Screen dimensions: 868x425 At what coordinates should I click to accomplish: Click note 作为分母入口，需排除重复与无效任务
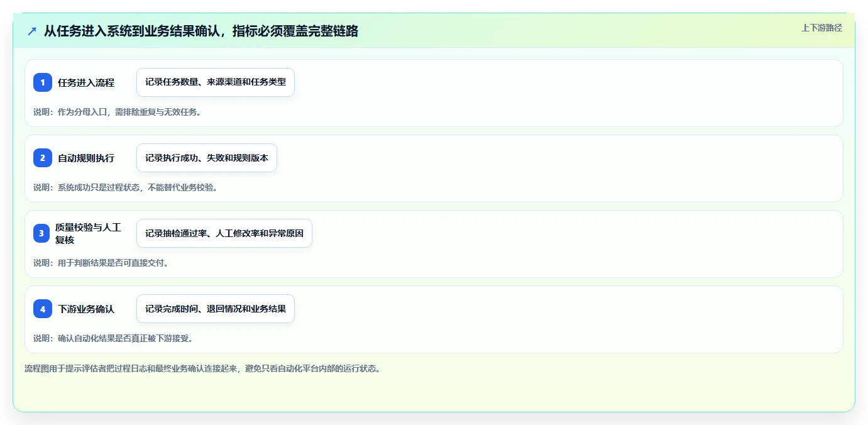(117, 112)
